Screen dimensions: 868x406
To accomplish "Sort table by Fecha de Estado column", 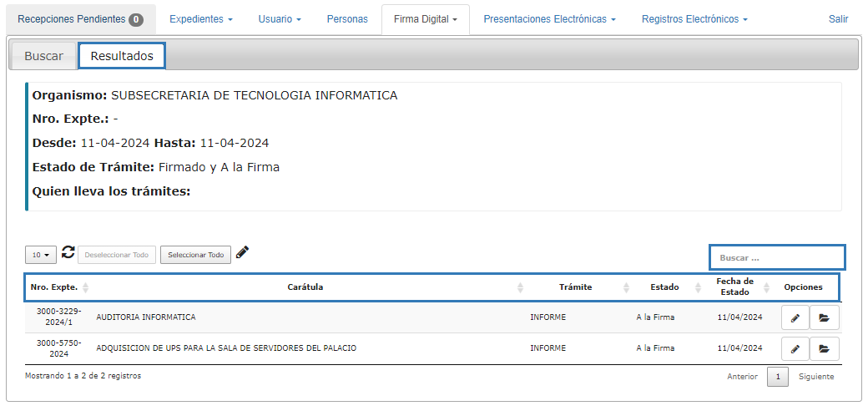I will (734, 287).
